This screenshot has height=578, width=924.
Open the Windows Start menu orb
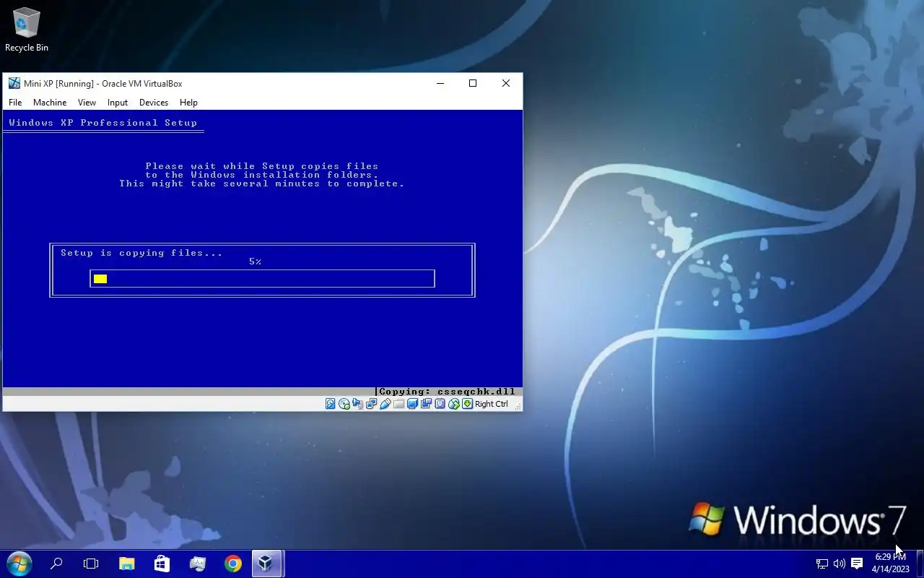(19, 564)
